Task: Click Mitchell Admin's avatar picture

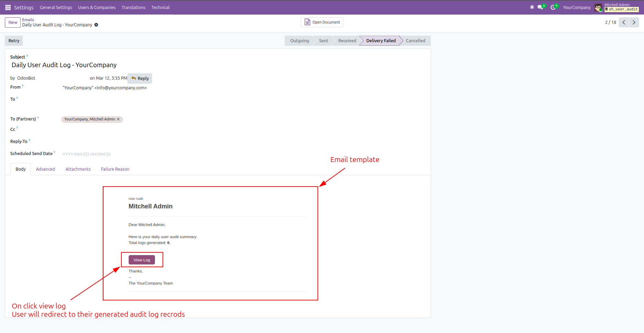Action: (598, 7)
